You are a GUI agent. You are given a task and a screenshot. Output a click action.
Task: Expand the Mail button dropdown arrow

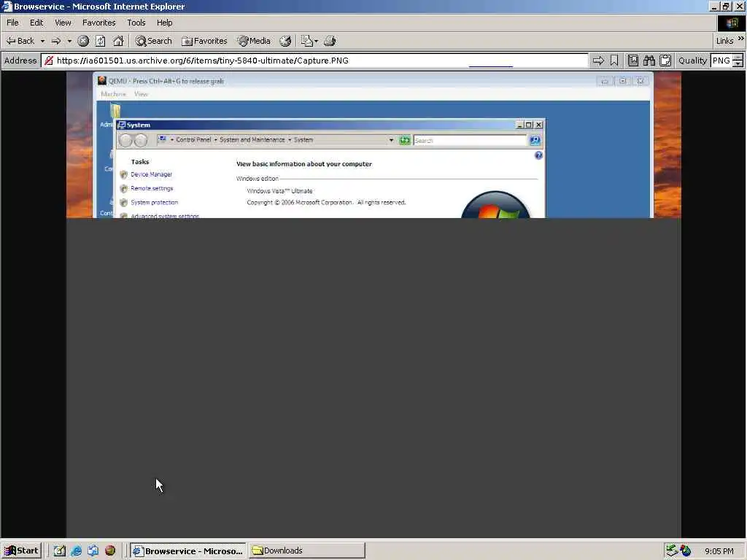(x=317, y=41)
